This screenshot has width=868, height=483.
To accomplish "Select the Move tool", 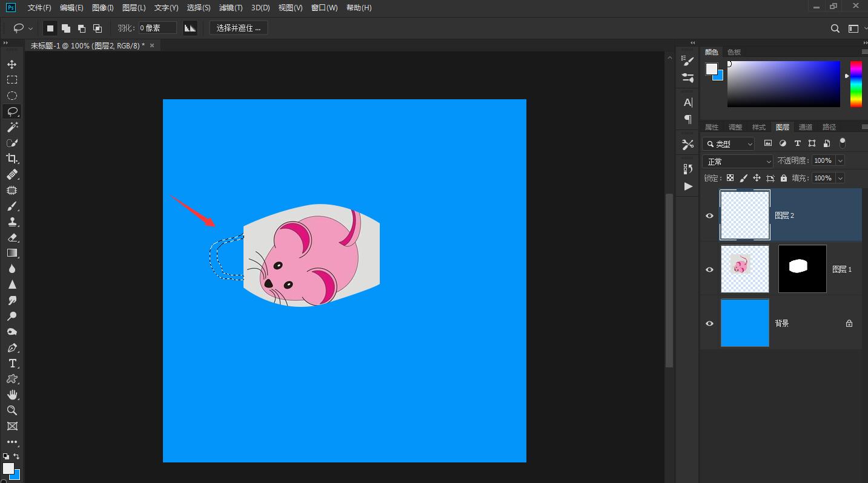I will (x=12, y=64).
